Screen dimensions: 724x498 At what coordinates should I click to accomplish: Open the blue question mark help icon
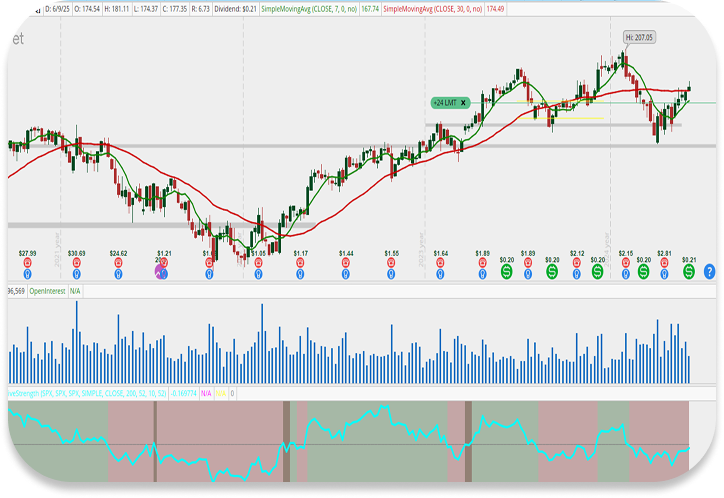tap(709, 271)
